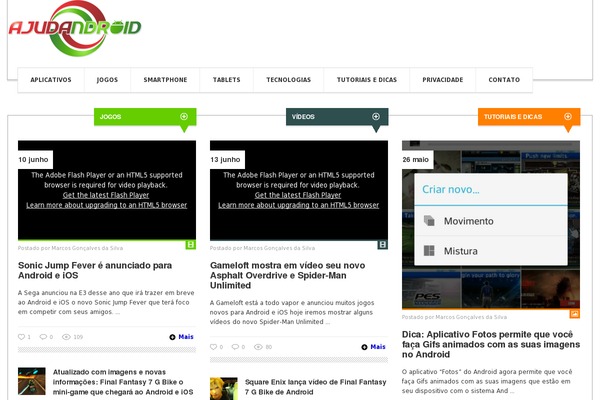This screenshot has height=400, width=600.
Task: Click Learn more about HTML5 browser in Sonic video
Action: (x=107, y=205)
